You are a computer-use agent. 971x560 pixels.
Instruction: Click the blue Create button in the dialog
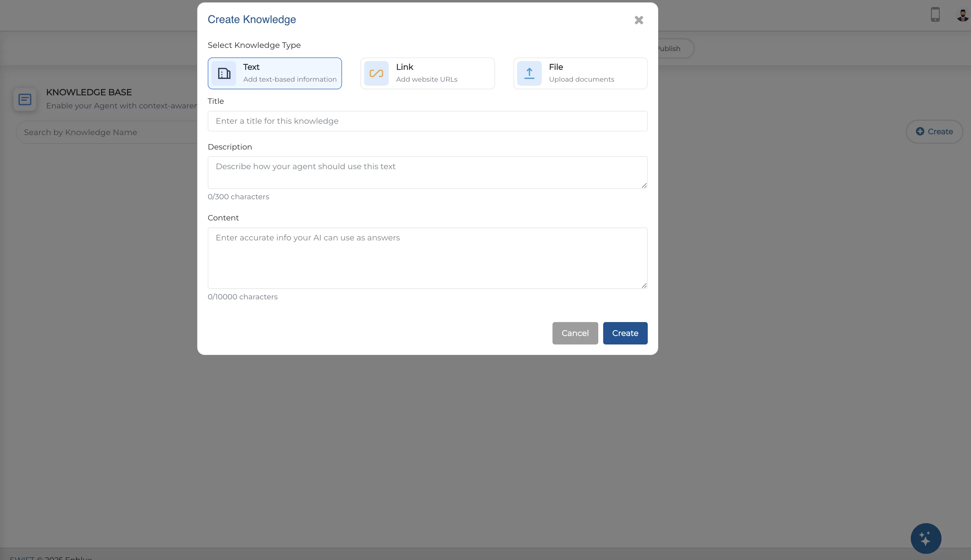[625, 333]
